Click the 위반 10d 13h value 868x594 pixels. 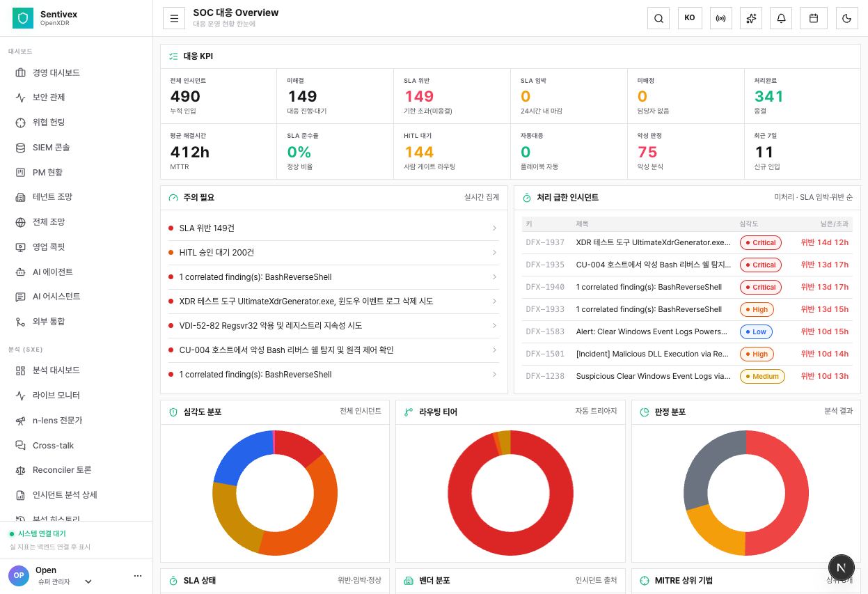point(824,376)
